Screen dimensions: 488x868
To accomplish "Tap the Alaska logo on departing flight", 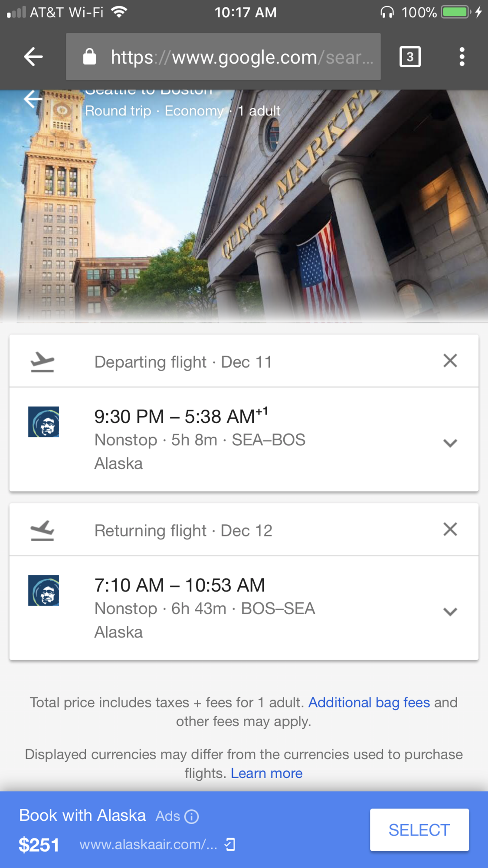I will pos(43,422).
